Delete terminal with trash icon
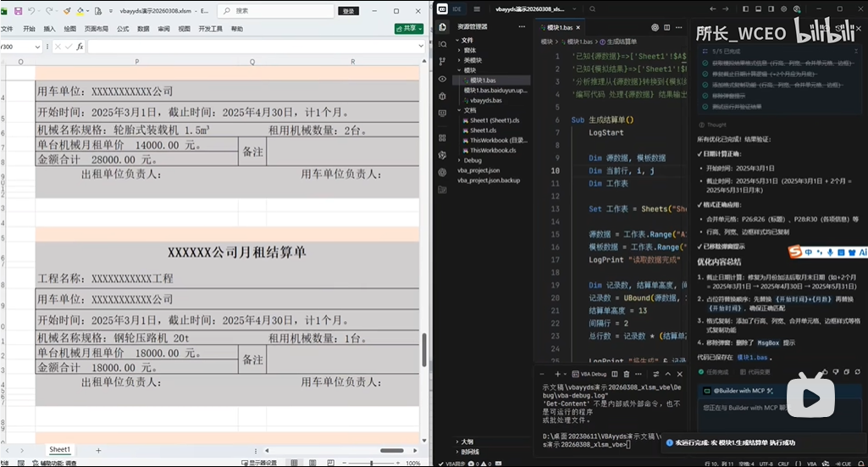The width and height of the screenshot is (868, 467). (x=626, y=374)
